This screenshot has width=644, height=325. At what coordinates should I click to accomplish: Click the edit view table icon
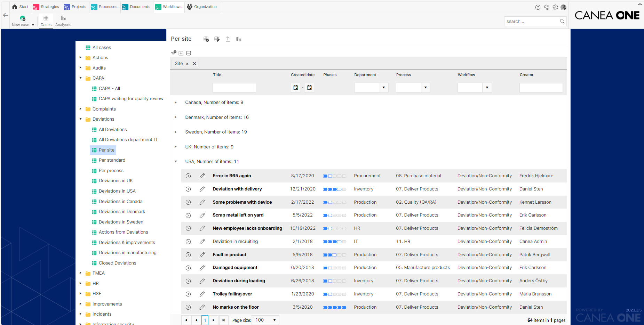[217, 39]
